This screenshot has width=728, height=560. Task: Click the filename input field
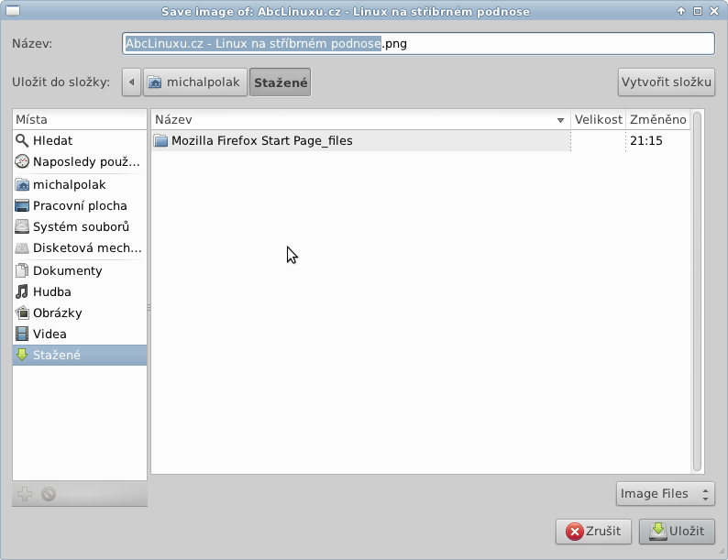pyautogui.click(x=418, y=44)
